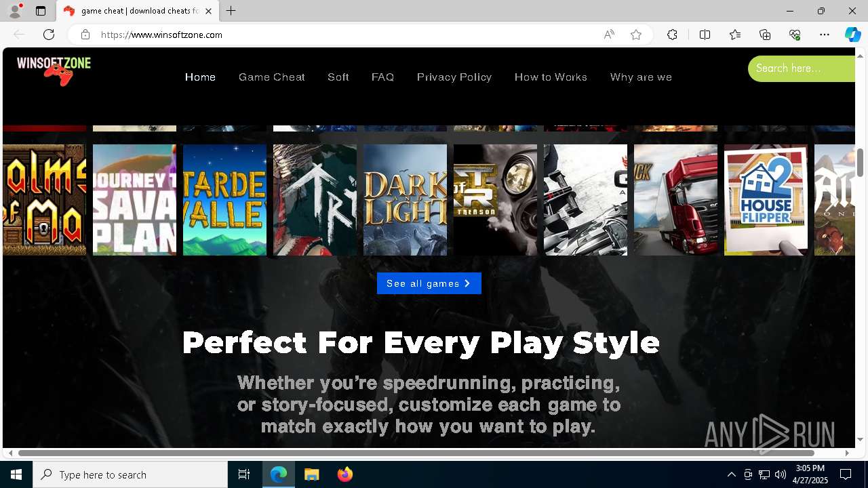Screen dimensions: 868x488
Task: Click the page scroll up arrow
Action: [x=861, y=55]
